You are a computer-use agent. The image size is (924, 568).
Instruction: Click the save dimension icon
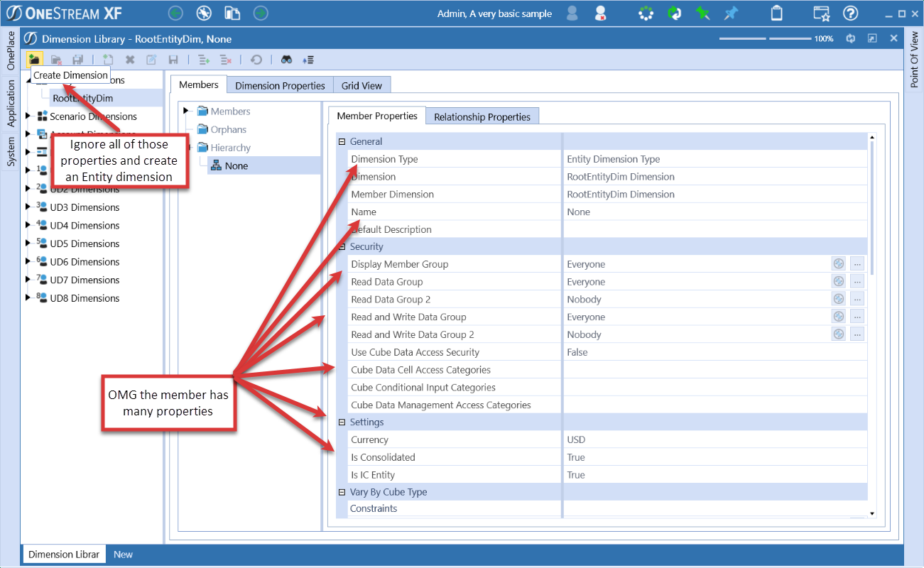point(78,60)
